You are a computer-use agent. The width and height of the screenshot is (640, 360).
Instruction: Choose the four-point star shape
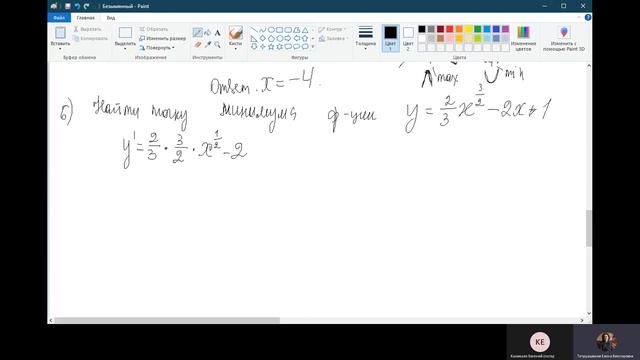click(x=262, y=47)
